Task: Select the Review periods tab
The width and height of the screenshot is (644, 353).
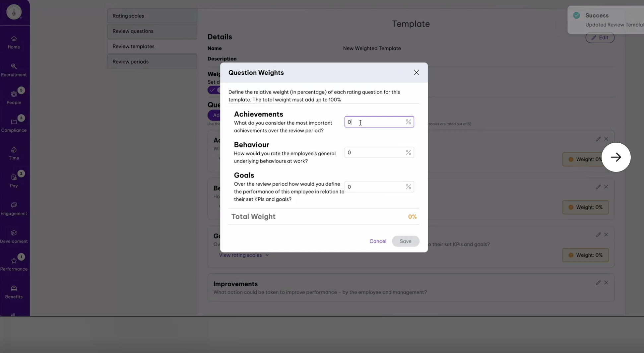Action: pyautogui.click(x=152, y=62)
